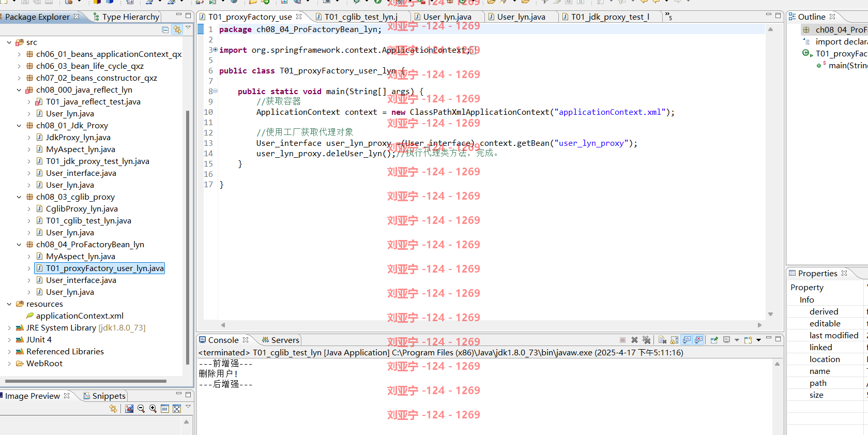Screen dimensions: 868x435
Task: Switch to T01_jdk_proxy_test_l editor tab
Action: (605, 17)
